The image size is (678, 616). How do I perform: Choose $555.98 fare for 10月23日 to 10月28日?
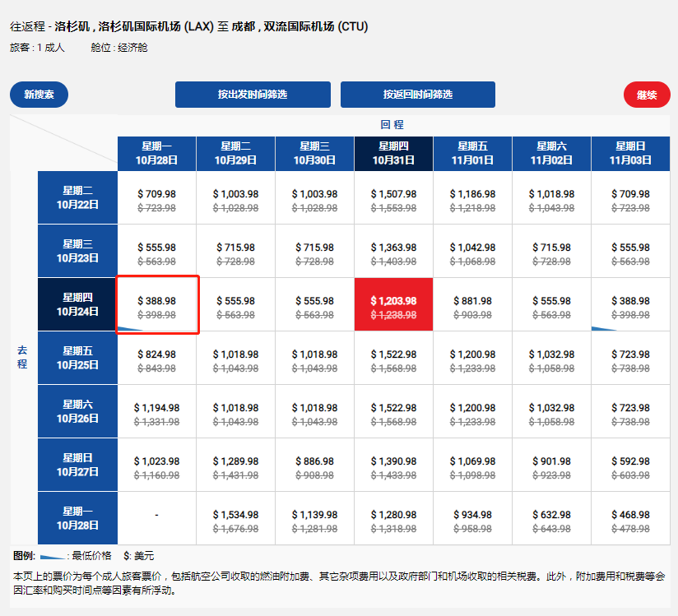pyautogui.click(x=156, y=251)
